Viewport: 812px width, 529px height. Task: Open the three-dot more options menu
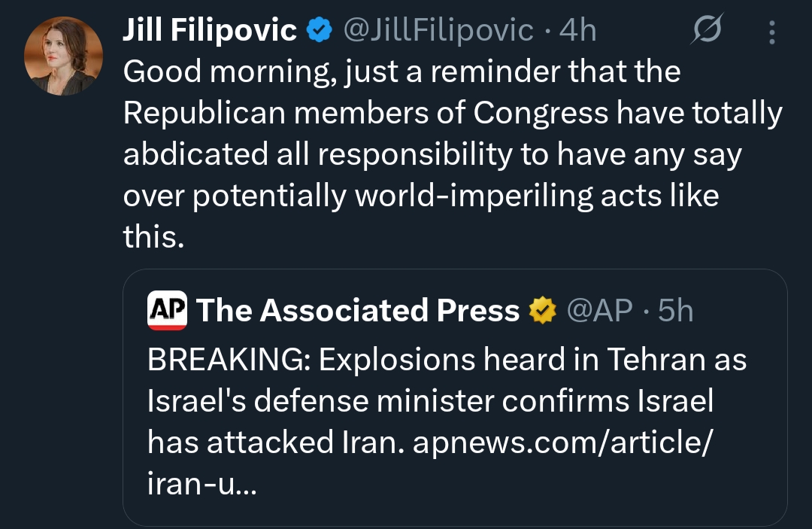(x=772, y=31)
